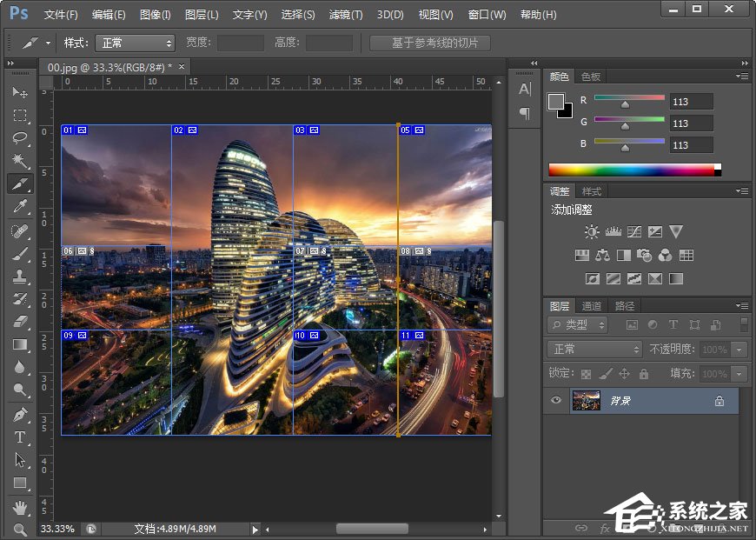Select the Zoom tool
This screenshot has width=756, height=540.
20,529
